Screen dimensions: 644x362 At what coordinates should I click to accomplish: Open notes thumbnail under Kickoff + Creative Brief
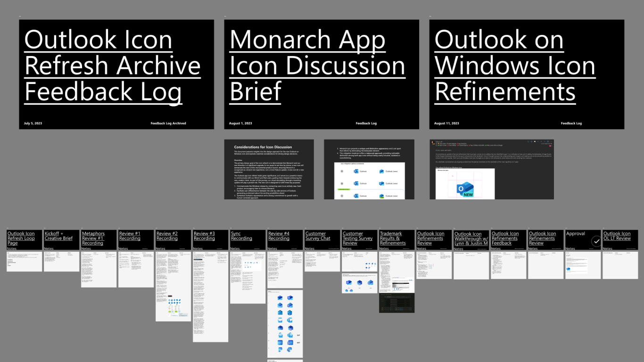coord(61,262)
